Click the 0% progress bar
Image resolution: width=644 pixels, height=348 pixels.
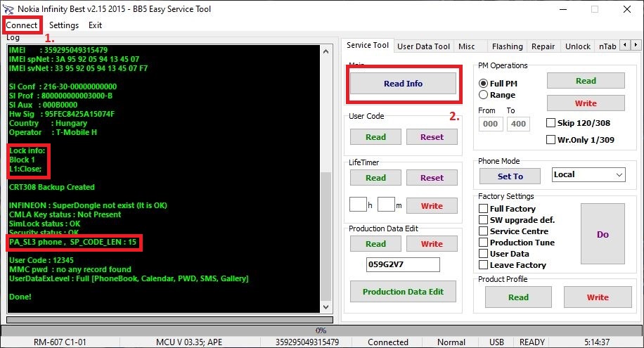[x=321, y=330]
